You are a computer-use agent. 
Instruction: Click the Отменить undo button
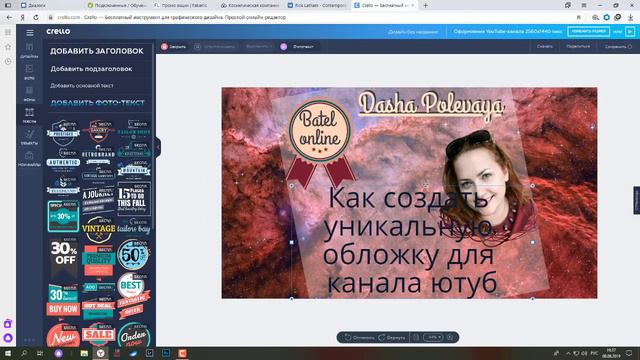[359, 338]
